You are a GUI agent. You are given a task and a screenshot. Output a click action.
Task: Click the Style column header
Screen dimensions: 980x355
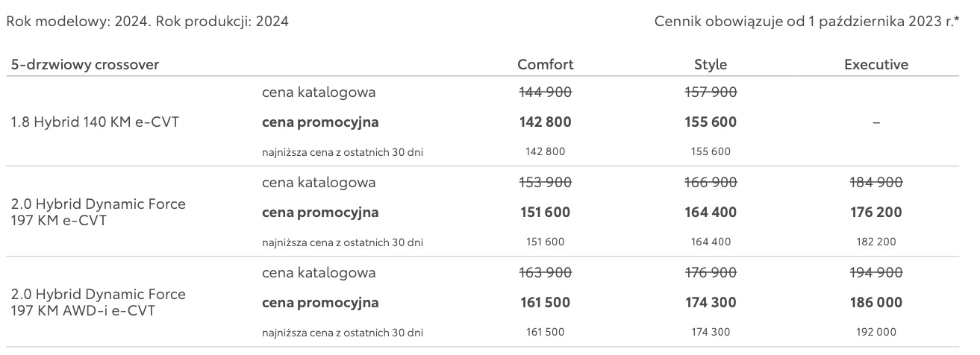tap(711, 65)
